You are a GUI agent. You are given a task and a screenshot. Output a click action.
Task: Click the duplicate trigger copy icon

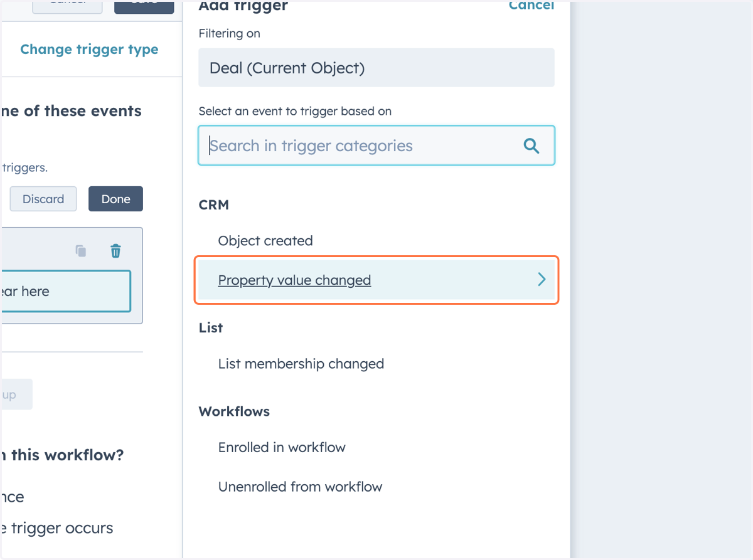pos(81,251)
